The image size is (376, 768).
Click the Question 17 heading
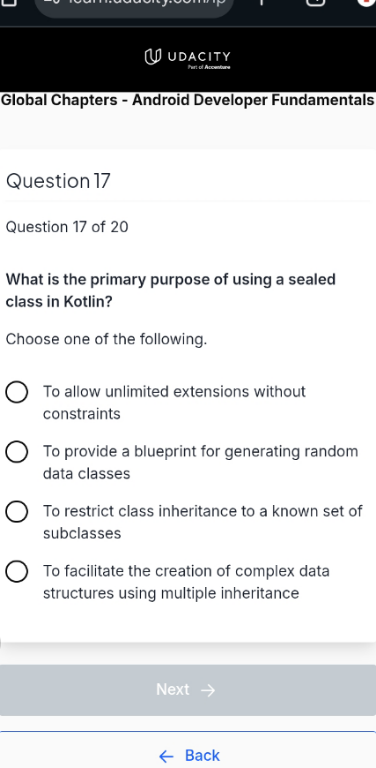[58, 181]
